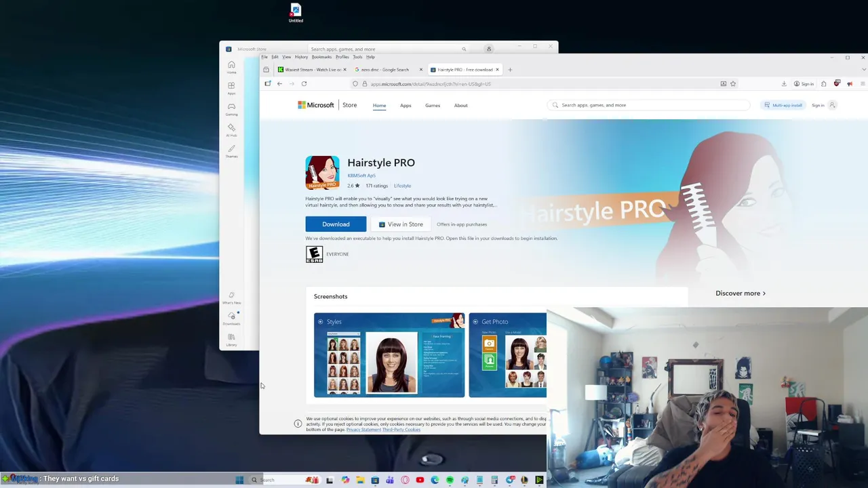Open the browser downloads panel
The image size is (868, 488).
(x=784, y=84)
